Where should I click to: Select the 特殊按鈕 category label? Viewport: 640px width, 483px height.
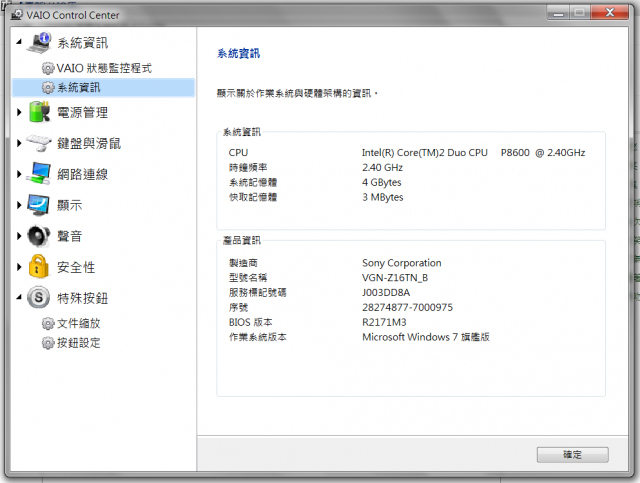coord(82,298)
